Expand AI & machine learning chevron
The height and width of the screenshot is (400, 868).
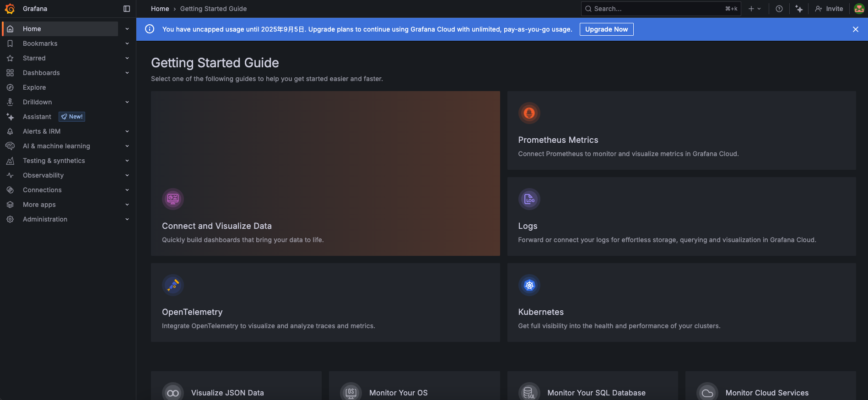(127, 146)
